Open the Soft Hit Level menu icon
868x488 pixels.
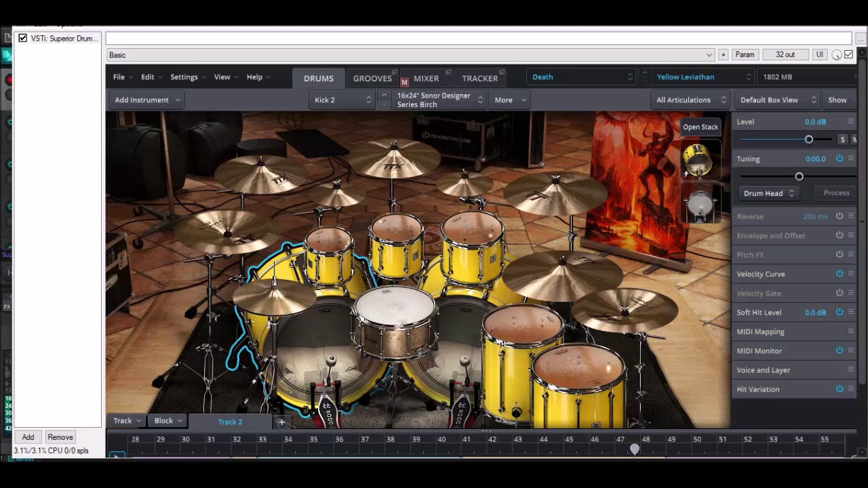pos(851,312)
